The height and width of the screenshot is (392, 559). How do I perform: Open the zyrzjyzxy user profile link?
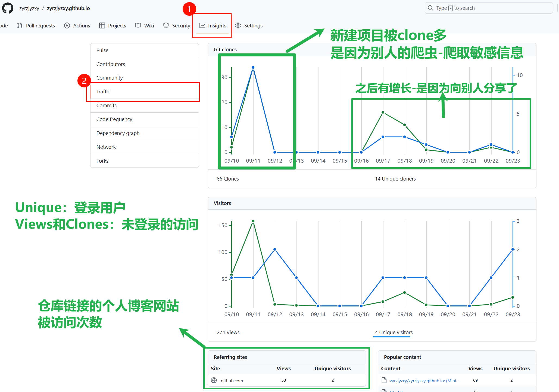point(29,8)
